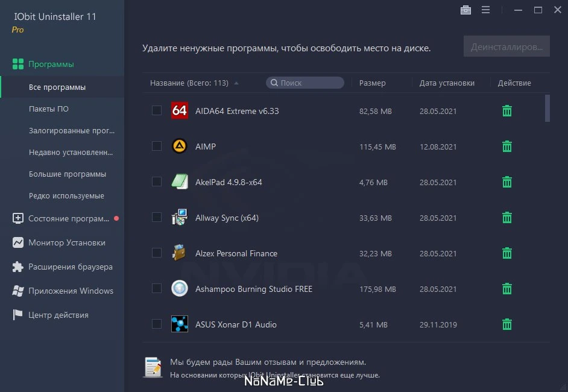Open the hamburger options menu
The width and height of the screenshot is (568, 392).
[485, 10]
